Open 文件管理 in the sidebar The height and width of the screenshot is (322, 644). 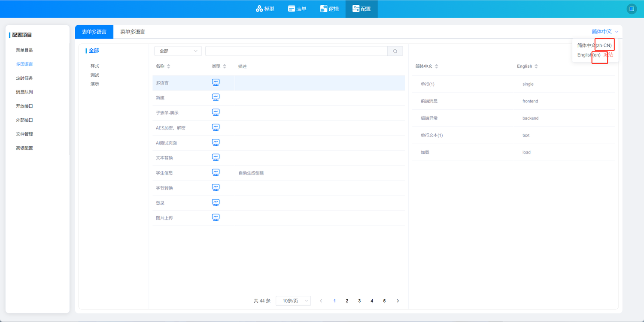pos(24,134)
